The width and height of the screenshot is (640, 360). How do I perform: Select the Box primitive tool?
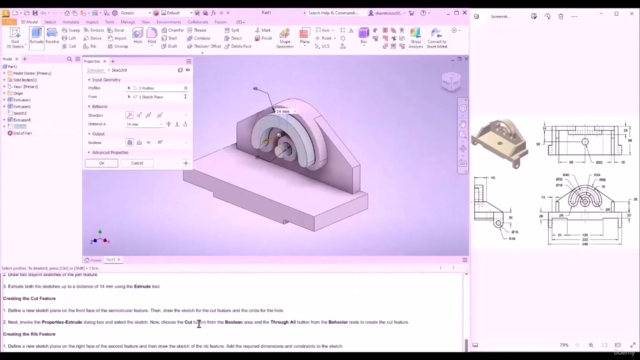[363, 36]
